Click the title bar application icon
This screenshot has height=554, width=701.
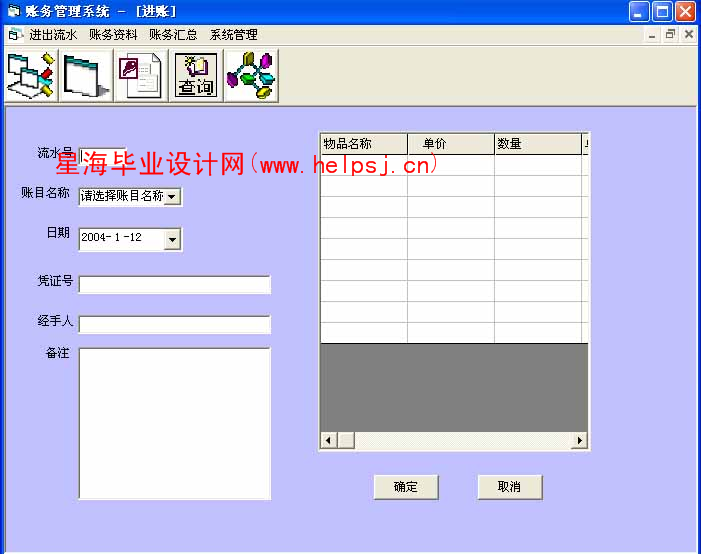[14, 11]
